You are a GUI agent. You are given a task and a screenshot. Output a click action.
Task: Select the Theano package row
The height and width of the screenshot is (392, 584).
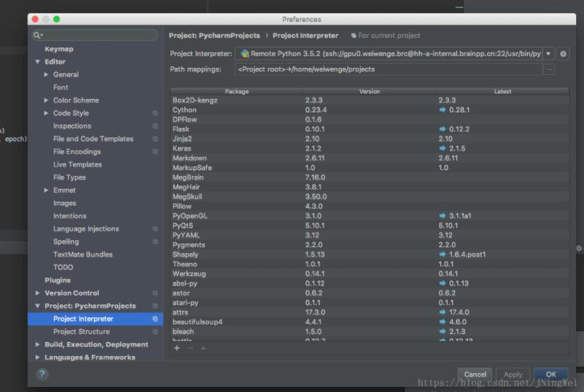(x=369, y=264)
